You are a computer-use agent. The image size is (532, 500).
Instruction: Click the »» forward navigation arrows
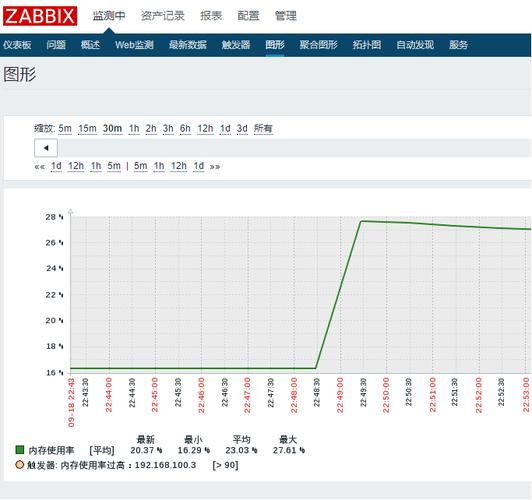pos(215,167)
